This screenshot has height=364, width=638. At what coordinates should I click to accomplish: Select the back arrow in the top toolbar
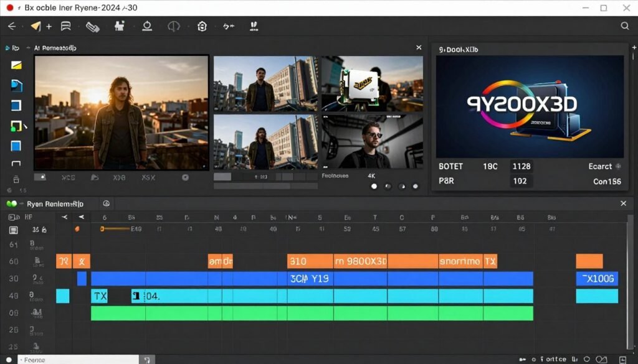point(11,26)
